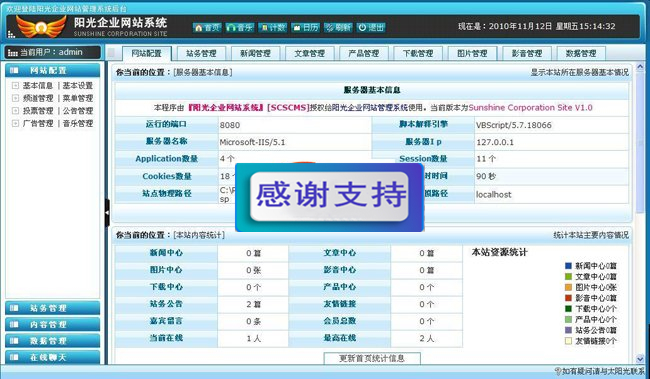Switch to the 图片管理 tab
The width and height of the screenshot is (650, 379).
pyautogui.click(x=472, y=53)
